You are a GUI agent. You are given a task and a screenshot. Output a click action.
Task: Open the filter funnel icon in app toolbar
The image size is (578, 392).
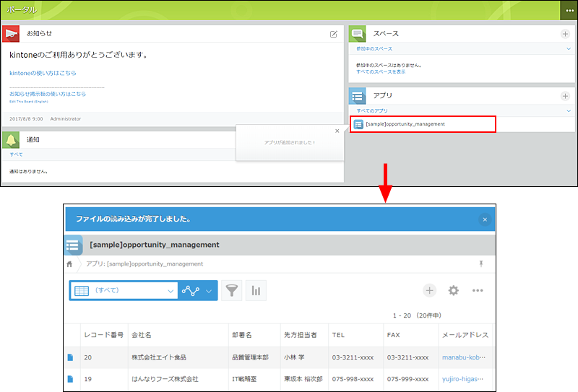(x=231, y=290)
